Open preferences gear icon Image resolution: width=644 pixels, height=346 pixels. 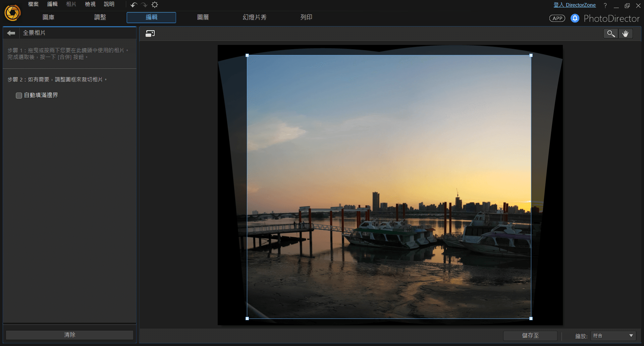coord(155,5)
